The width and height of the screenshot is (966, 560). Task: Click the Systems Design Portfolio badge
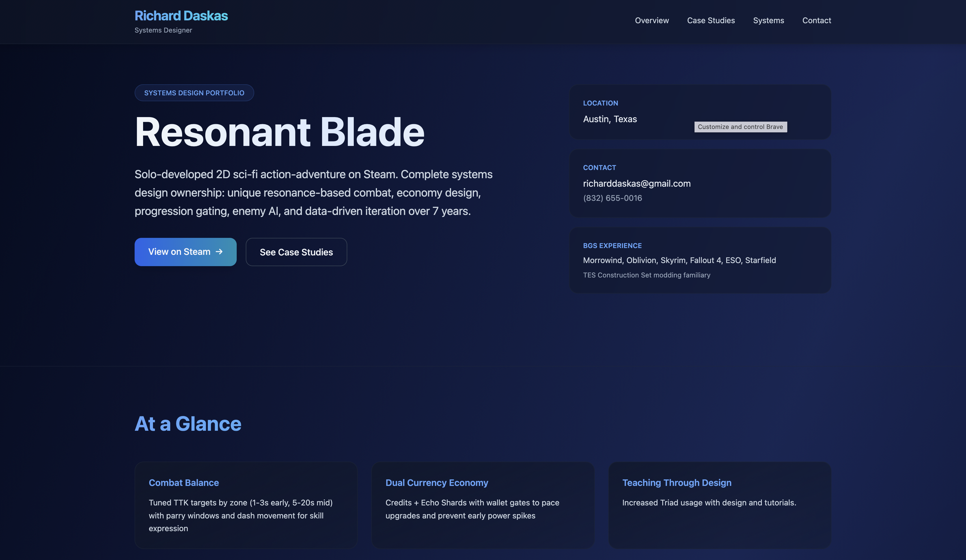[194, 93]
